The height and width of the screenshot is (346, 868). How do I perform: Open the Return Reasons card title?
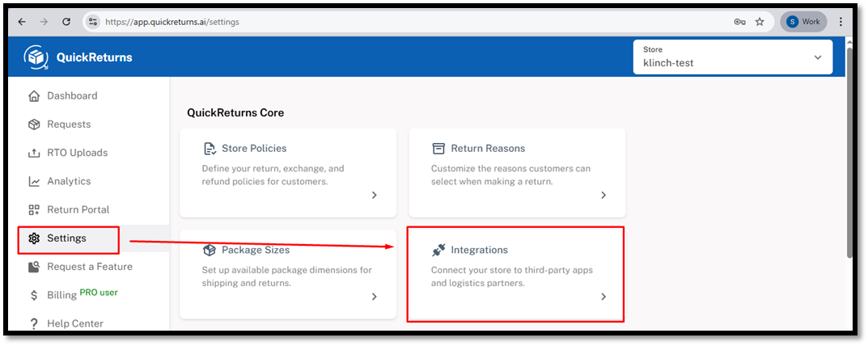click(488, 149)
